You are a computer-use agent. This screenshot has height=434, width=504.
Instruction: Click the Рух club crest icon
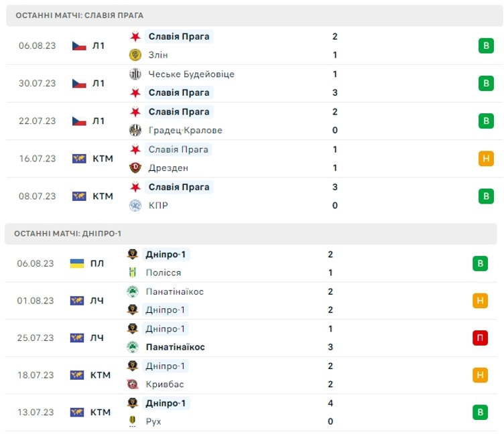133,422
